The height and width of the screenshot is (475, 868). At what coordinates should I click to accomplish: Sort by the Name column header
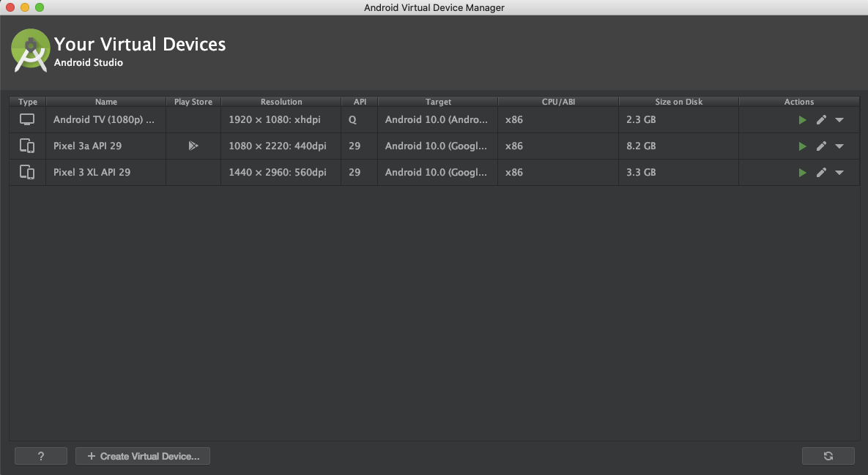click(x=105, y=102)
